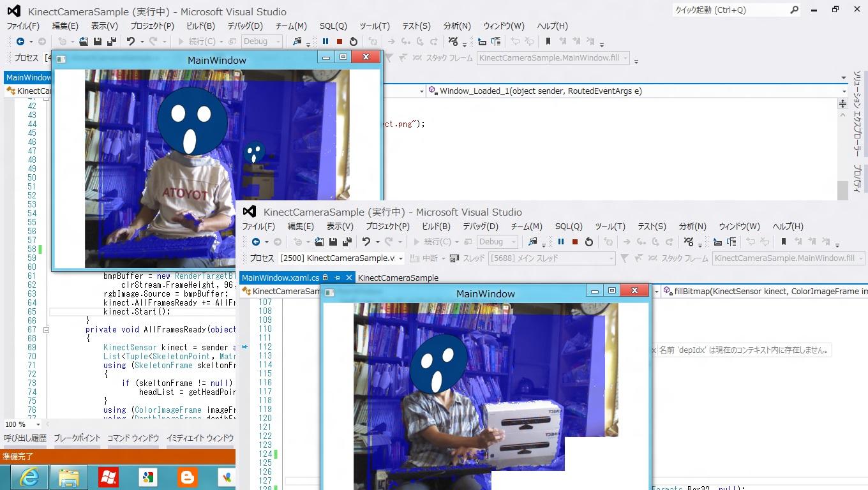
Task: Open the デバッグ(D) menu in the rear window
Action: (x=245, y=26)
